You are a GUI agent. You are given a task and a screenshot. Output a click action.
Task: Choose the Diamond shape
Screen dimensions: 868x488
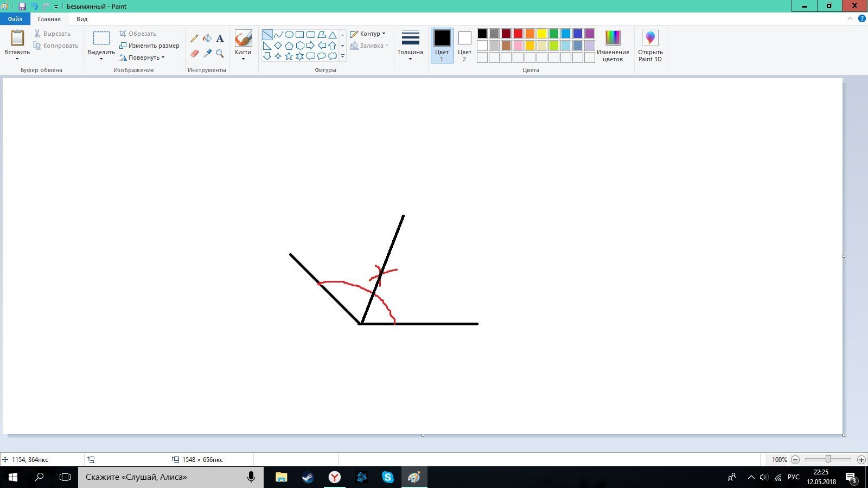coord(278,46)
